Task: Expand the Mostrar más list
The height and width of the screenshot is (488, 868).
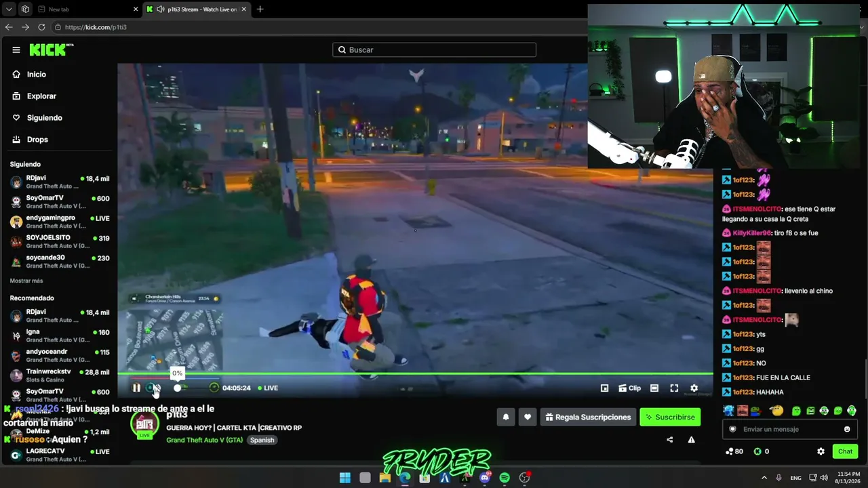Action: click(26, 281)
